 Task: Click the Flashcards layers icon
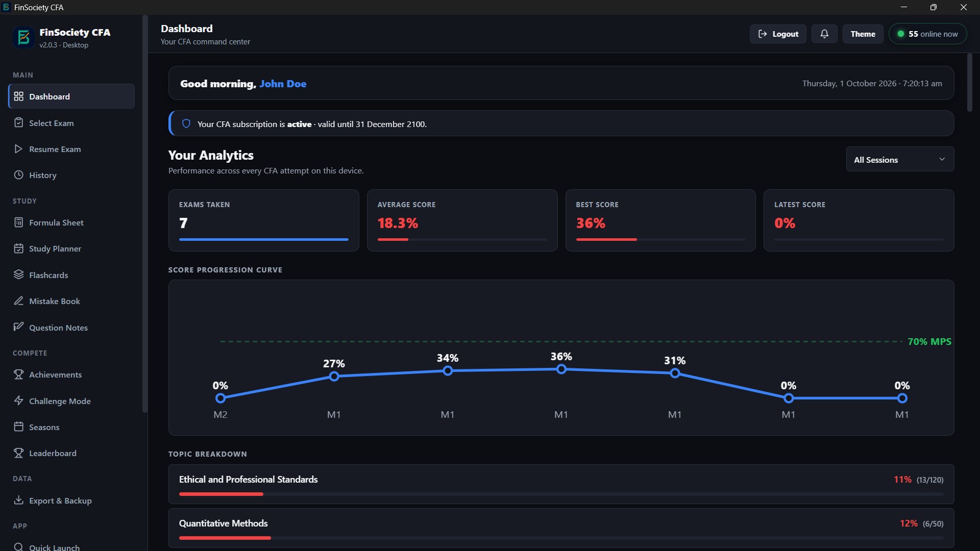coord(19,275)
